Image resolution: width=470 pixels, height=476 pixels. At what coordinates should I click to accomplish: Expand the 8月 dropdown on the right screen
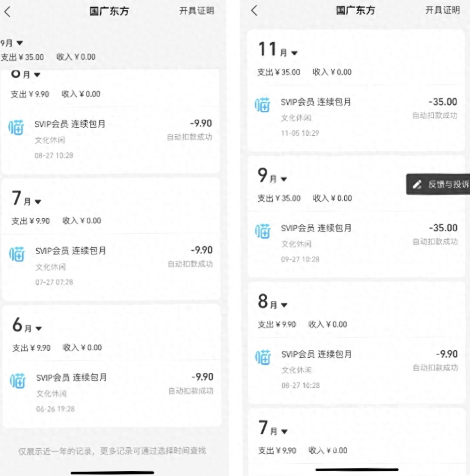click(x=284, y=305)
